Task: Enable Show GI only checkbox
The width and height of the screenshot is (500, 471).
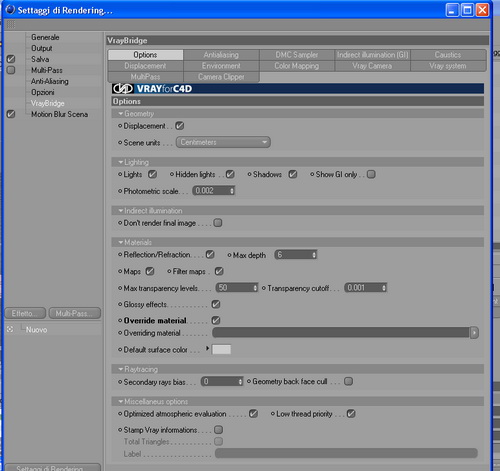Action: 371,174
